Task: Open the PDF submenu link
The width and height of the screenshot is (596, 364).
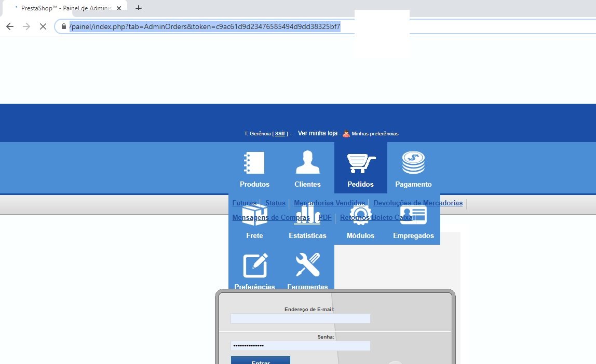Action: (325, 217)
